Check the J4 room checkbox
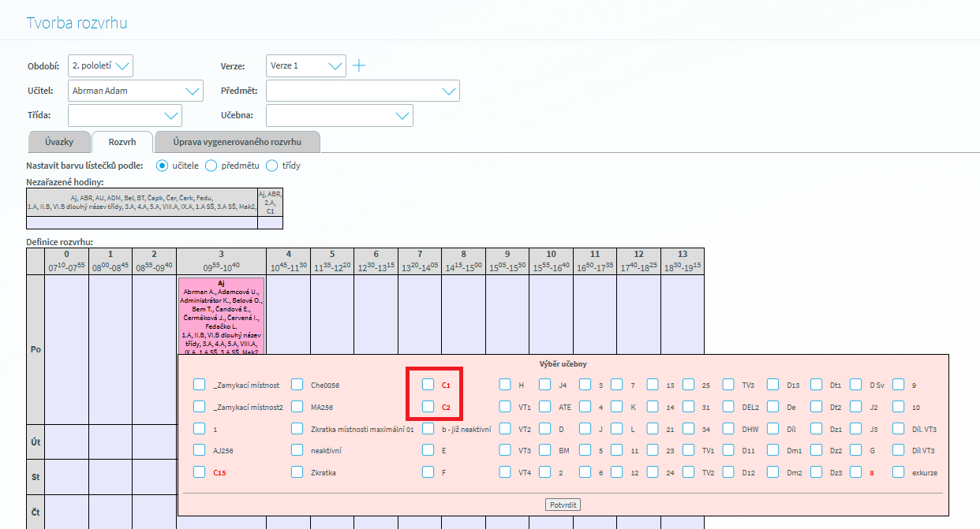The width and height of the screenshot is (980, 529). [x=545, y=385]
